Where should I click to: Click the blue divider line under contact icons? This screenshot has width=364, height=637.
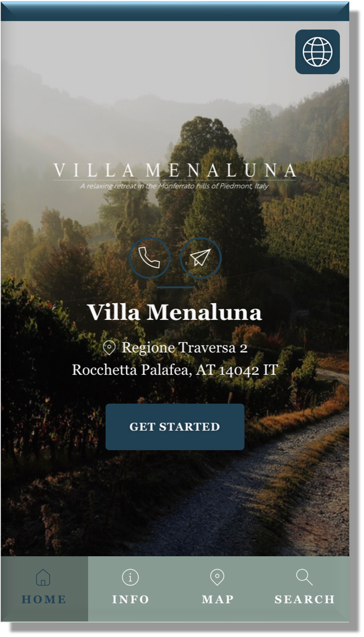pyautogui.click(x=175, y=287)
